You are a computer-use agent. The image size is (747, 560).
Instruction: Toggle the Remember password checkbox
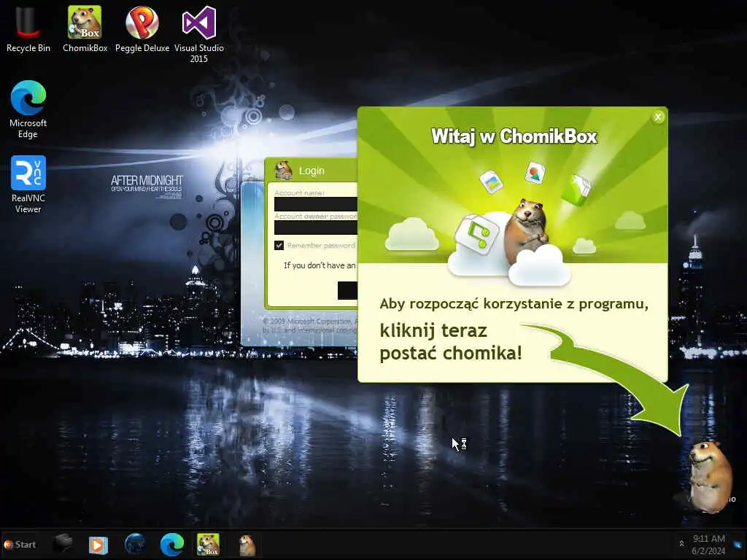point(279,245)
